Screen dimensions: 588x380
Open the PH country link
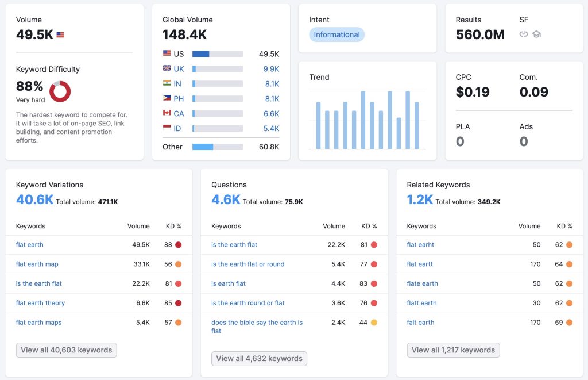(x=179, y=99)
